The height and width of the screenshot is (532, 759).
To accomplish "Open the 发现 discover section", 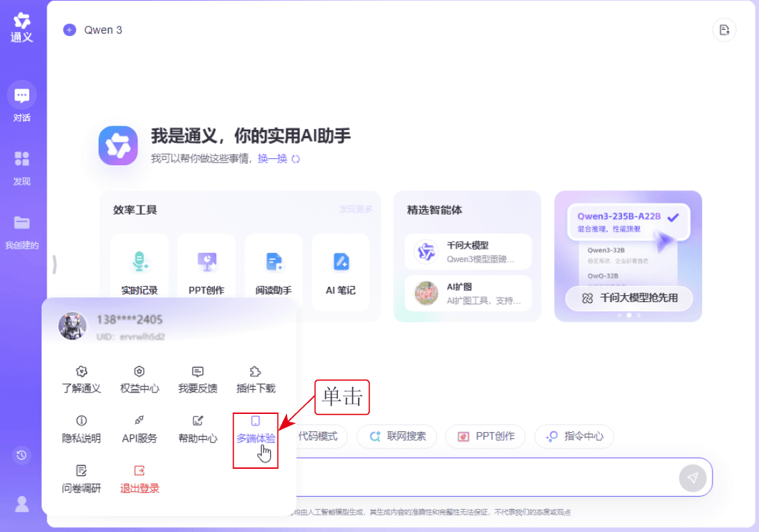I will [x=22, y=167].
